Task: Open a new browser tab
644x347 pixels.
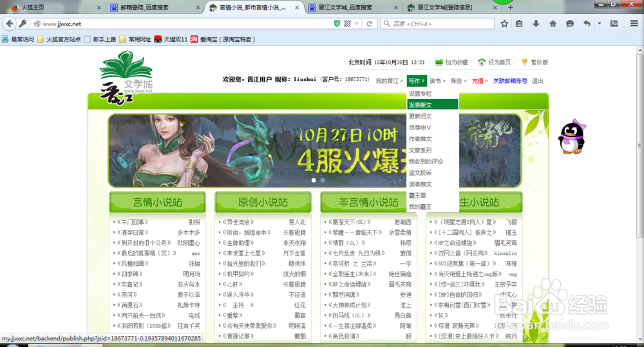Action: coord(511,7)
